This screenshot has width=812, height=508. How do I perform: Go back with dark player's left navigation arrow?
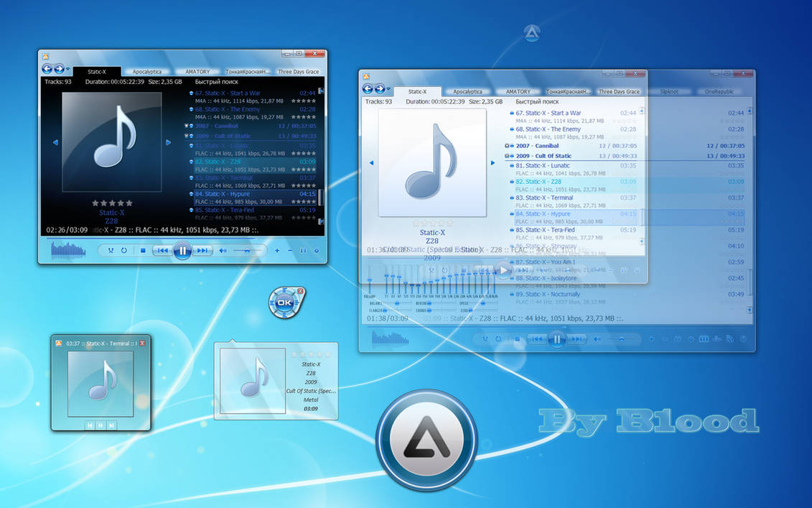pos(47,68)
